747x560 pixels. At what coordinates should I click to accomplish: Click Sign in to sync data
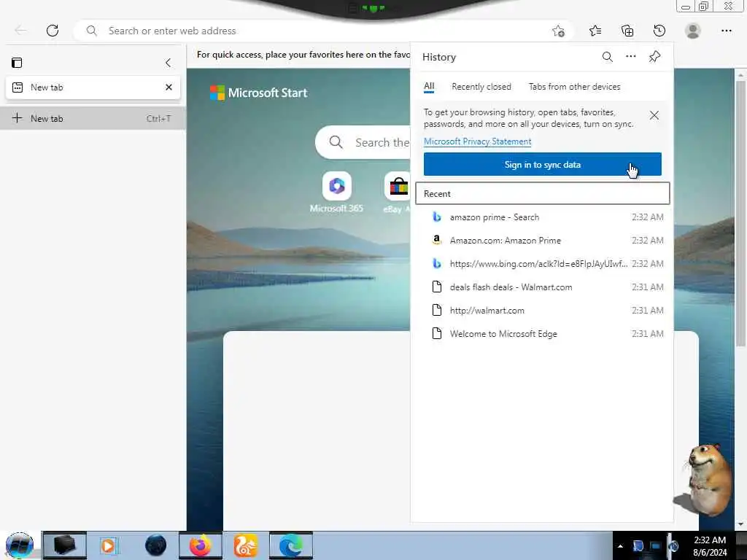[x=543, y=164]
